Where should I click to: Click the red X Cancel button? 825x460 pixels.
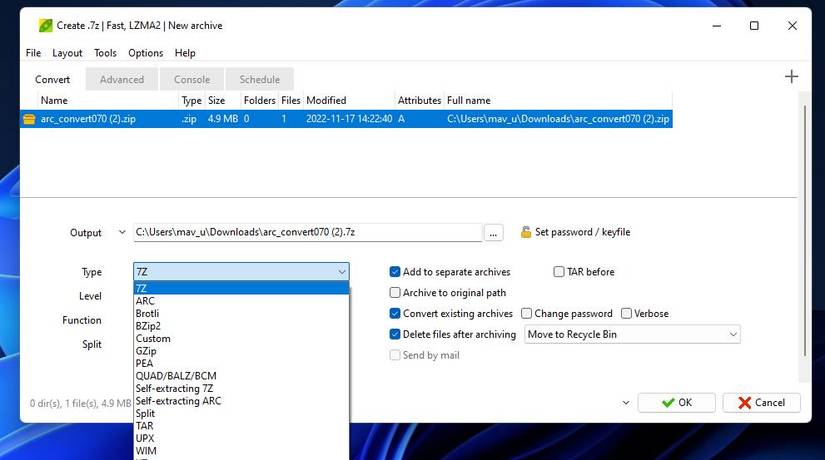tap(761, 403)
